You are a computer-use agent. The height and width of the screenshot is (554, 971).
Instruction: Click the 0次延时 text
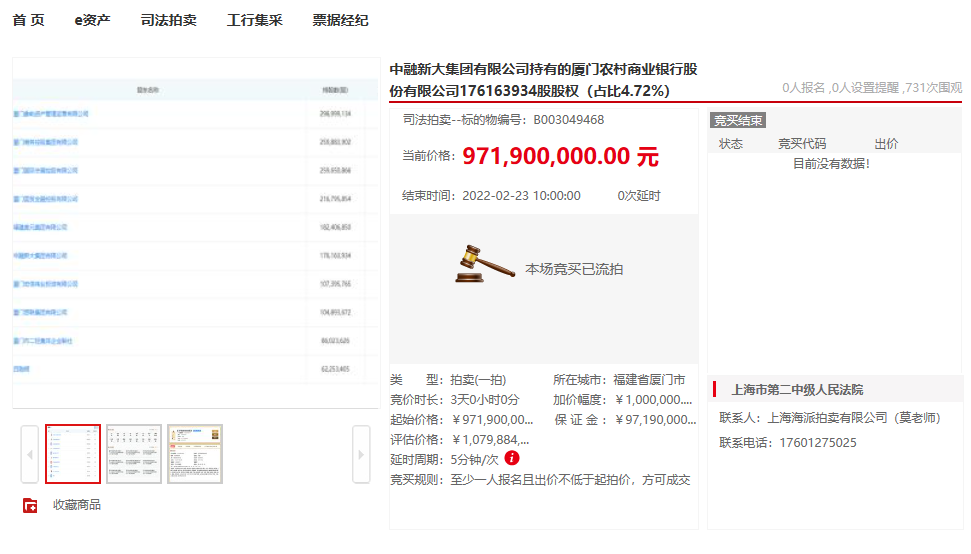point(638,196)
